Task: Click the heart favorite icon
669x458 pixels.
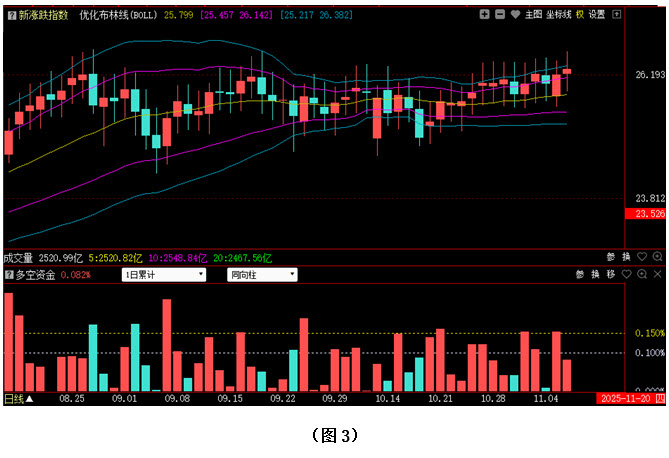Action: point(513,15)
